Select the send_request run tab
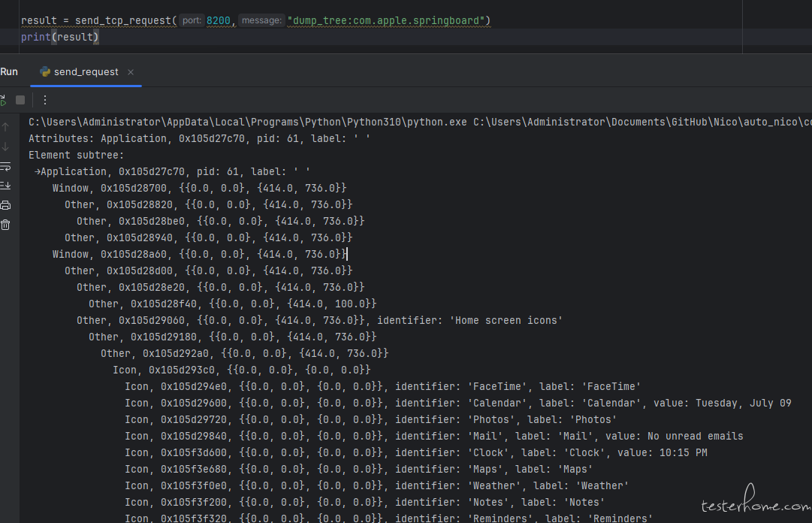 [86, 72]
